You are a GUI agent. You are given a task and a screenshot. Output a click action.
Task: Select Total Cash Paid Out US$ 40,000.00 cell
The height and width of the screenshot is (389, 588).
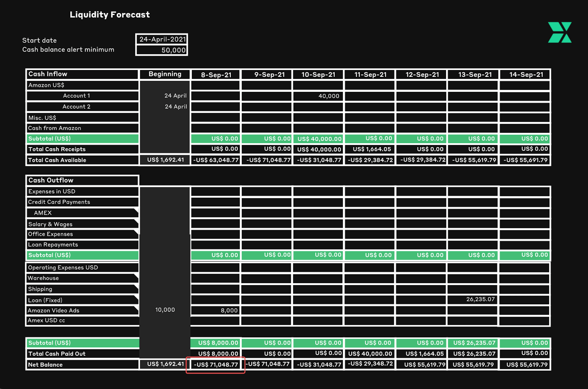point(370,354)
